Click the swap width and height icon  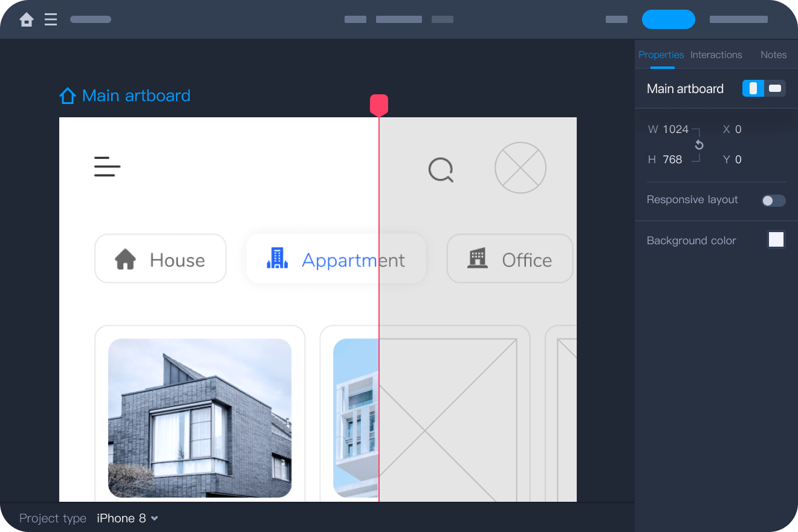(699, 144)
